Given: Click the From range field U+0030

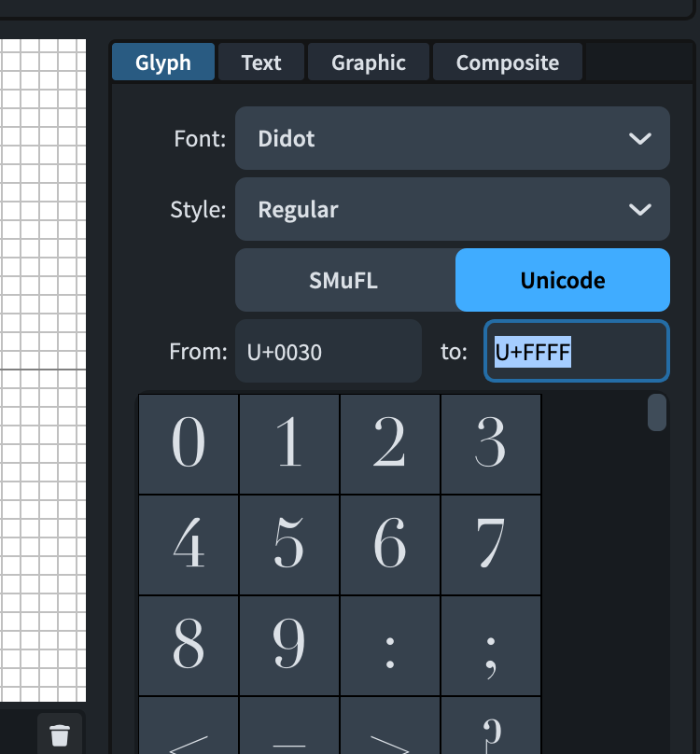Looking at the screenshot, I should tap(328, 352).
